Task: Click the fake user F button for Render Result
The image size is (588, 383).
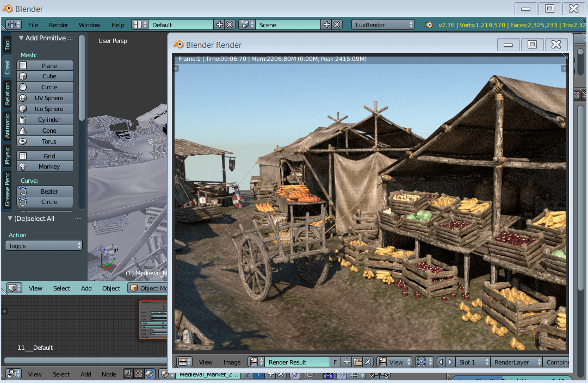Action: pos(335,362)
